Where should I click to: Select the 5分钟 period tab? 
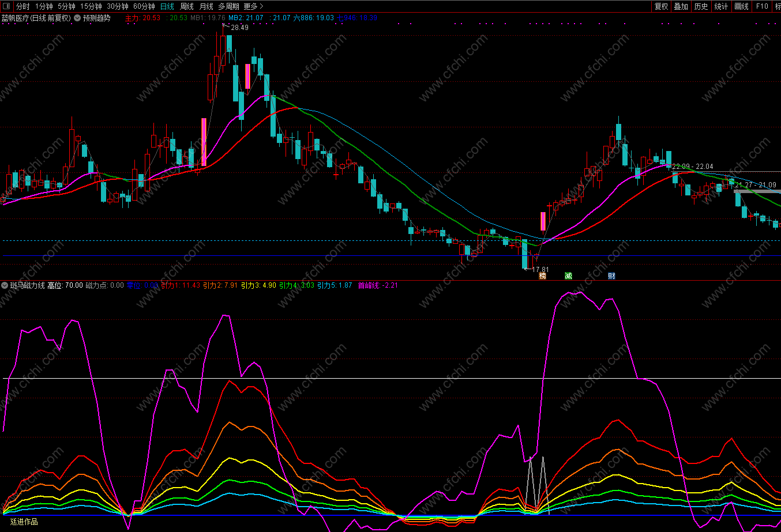pos(66,6)
